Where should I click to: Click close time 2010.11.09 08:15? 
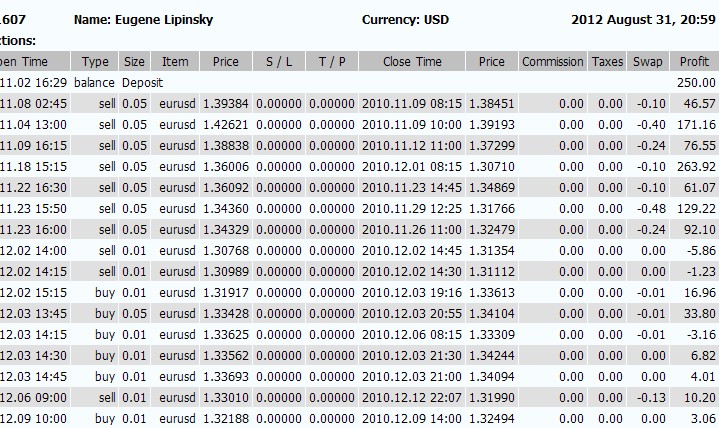tap(412, 104)
